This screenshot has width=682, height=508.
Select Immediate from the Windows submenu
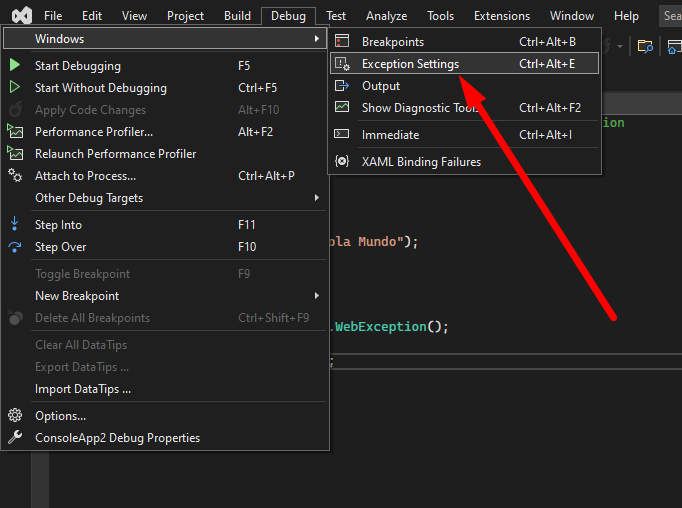pos(390,135)
